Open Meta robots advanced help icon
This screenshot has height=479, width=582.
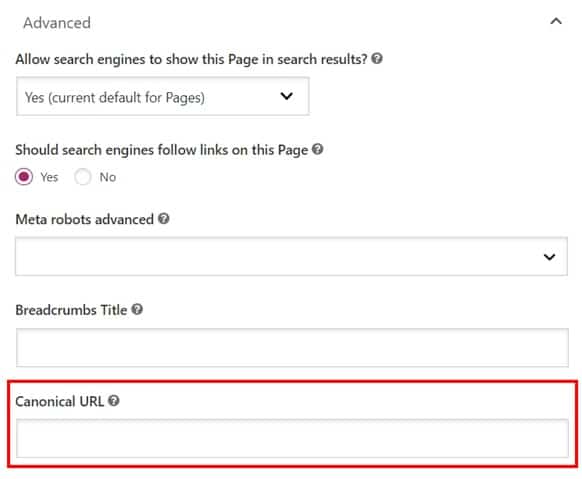pos(164,219)
